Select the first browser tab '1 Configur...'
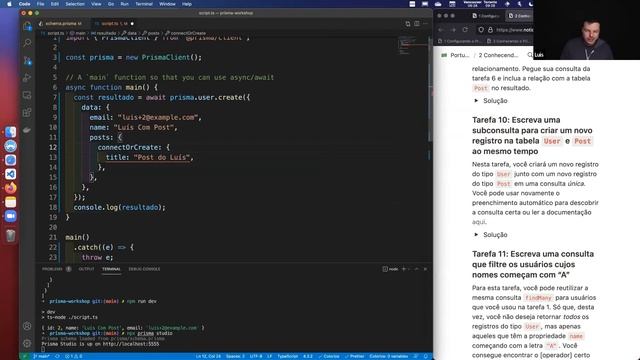The height and width of the screenshot is (360, 640). click(486, 16)
